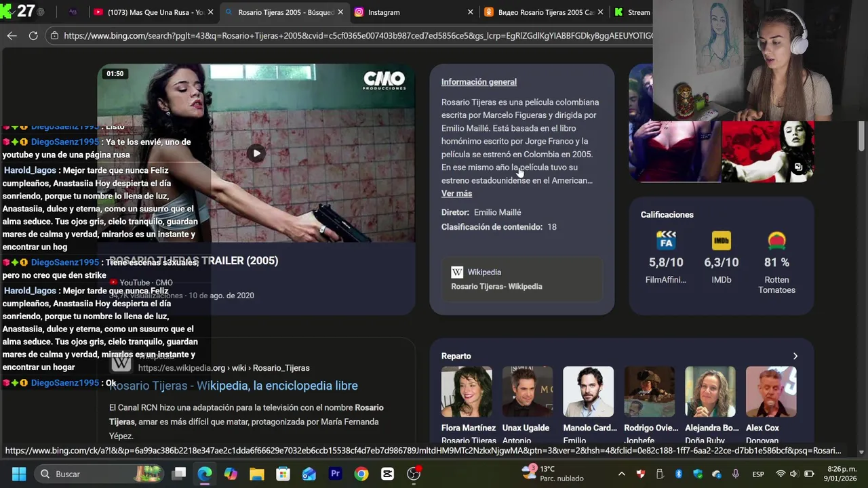
Task: Click the Clasificación de contenido value 18
Action: click(552, 227)
